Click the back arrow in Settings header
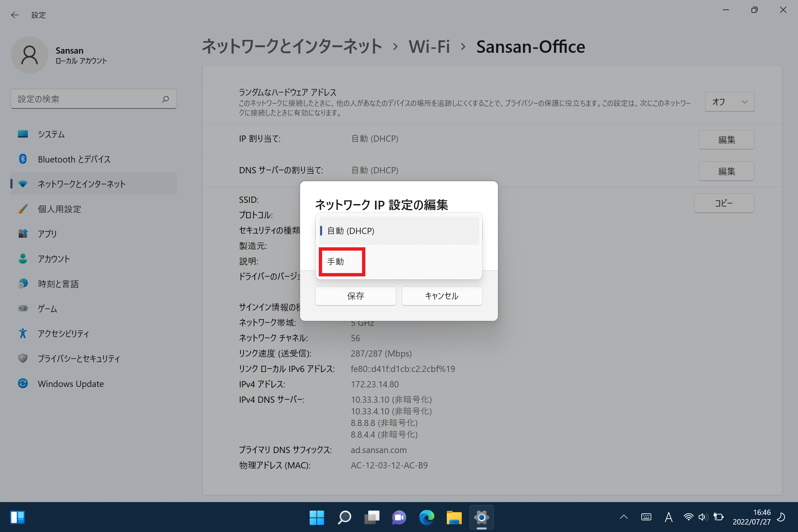The width and height of the screenshot is (798, 532). pyautogui.click(x=15, y=15)
